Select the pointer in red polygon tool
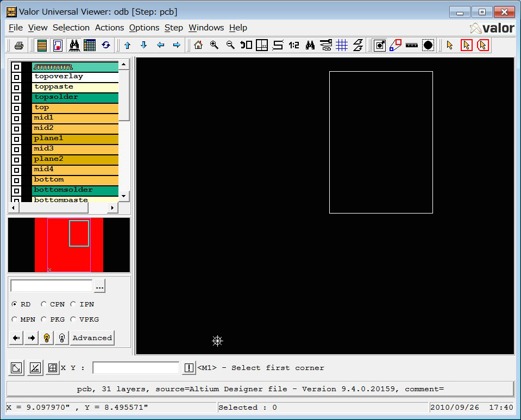 (483, 45)
